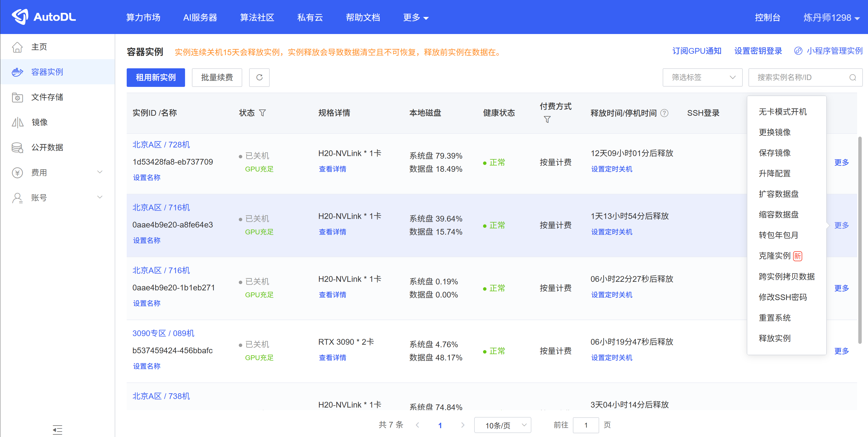Click the 租用新实例 button
The width and height of the screenshot is (868, 437).
click(x=156, y=77)
